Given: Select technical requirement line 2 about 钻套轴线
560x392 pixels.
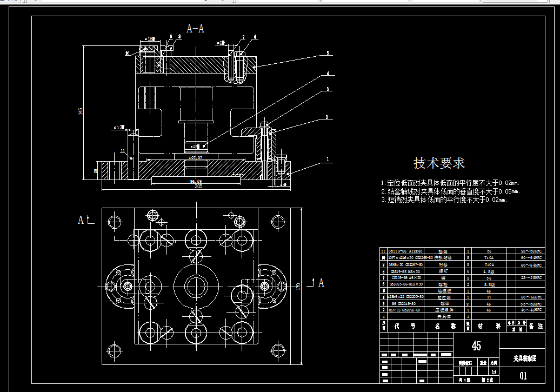Looking at the screenshot, I should pyautogui.click(x=450, y=191).
